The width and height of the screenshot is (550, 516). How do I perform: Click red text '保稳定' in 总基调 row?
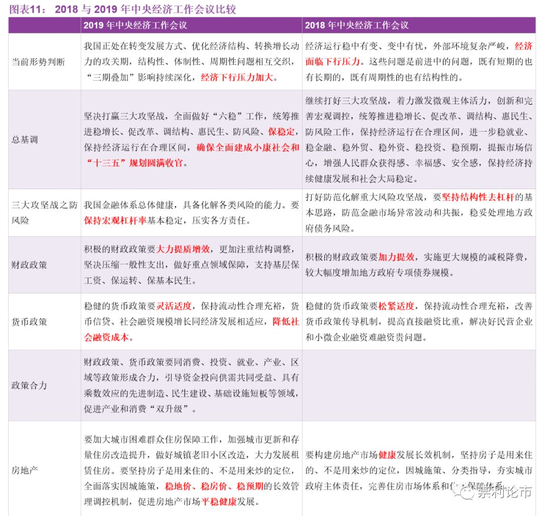click(281, 132)
